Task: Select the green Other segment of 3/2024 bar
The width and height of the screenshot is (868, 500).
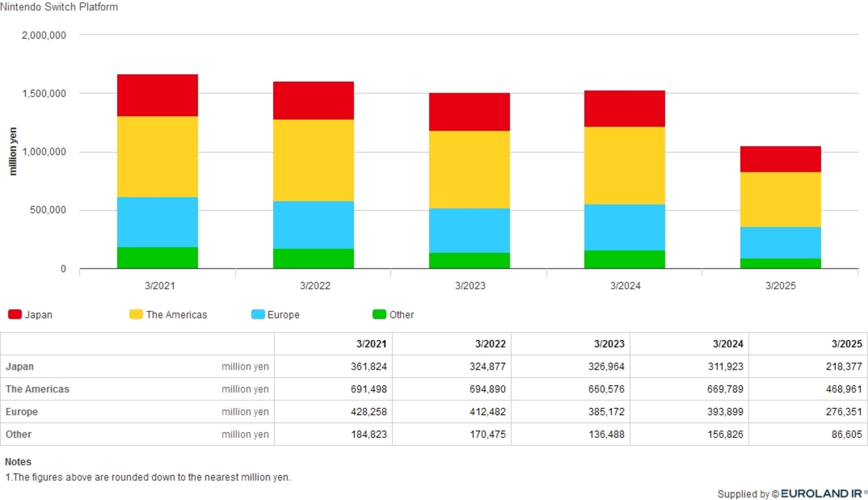Action: (624, 259)
